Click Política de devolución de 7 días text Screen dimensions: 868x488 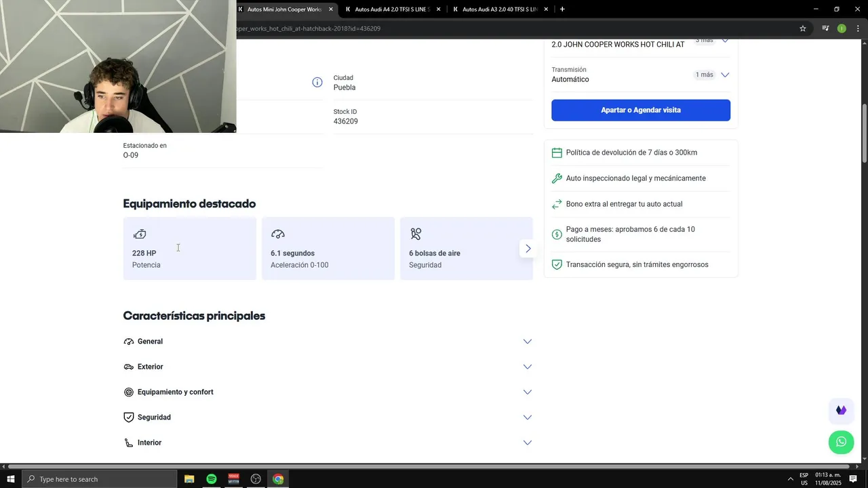631,152
